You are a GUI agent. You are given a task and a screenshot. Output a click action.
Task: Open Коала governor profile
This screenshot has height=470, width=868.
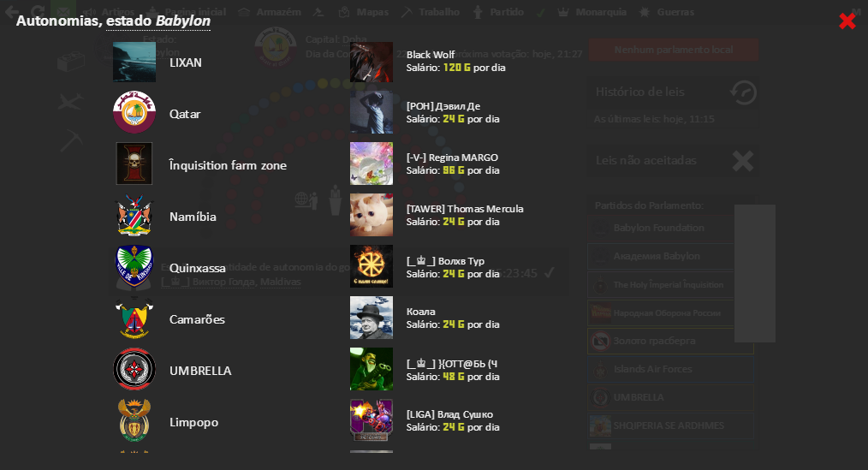420,312
